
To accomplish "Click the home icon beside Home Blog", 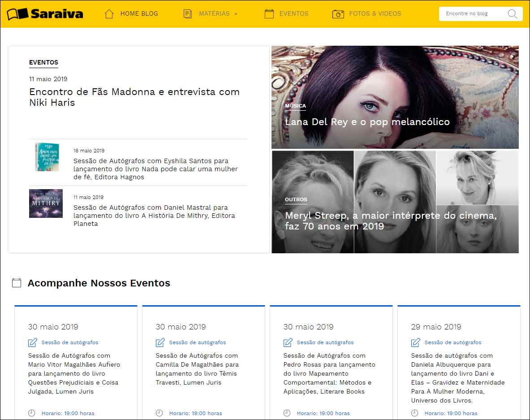I will (109, 14).
